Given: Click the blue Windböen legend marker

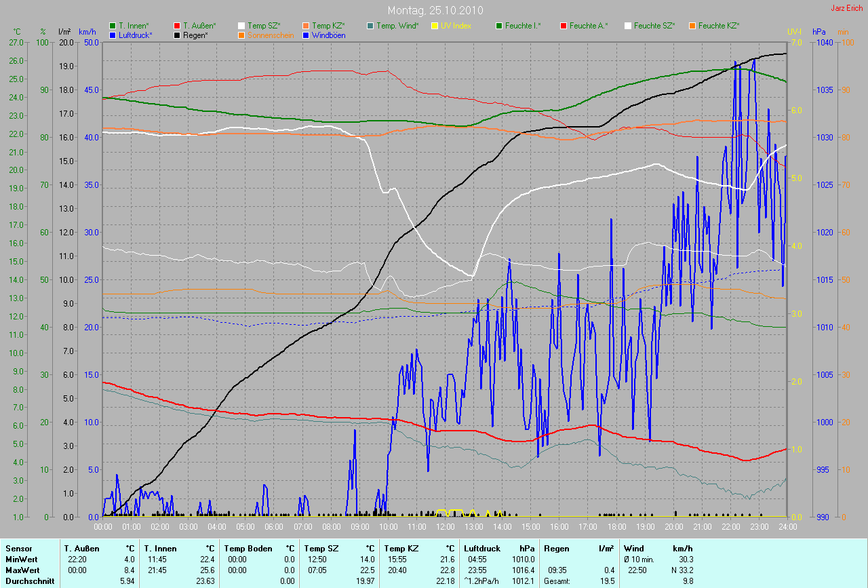Looking at the screenshot, I should click(306, 35).
